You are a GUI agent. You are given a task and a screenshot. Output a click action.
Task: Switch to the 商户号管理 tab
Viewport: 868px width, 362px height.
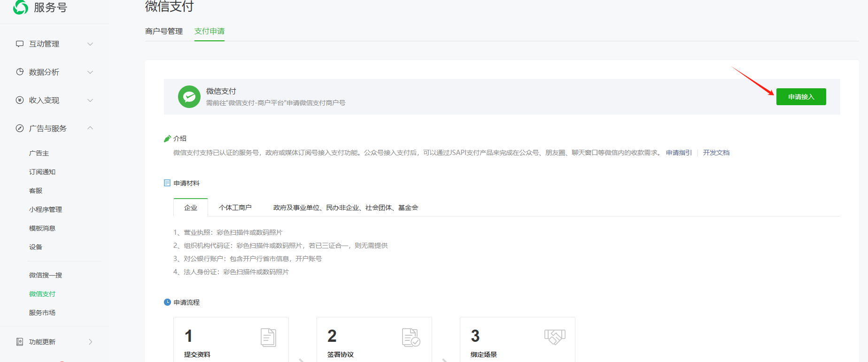click(x=164, y=31)
